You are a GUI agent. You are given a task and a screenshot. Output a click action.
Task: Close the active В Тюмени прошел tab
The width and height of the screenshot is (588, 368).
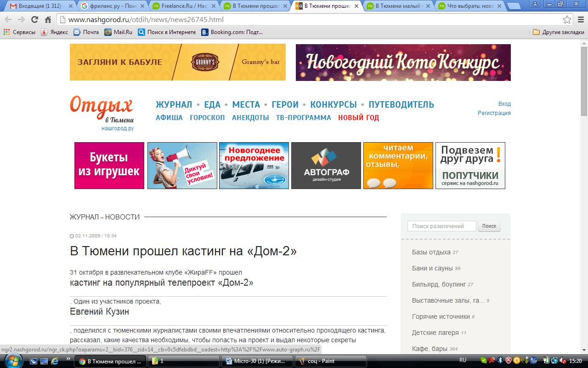[356, 6]
